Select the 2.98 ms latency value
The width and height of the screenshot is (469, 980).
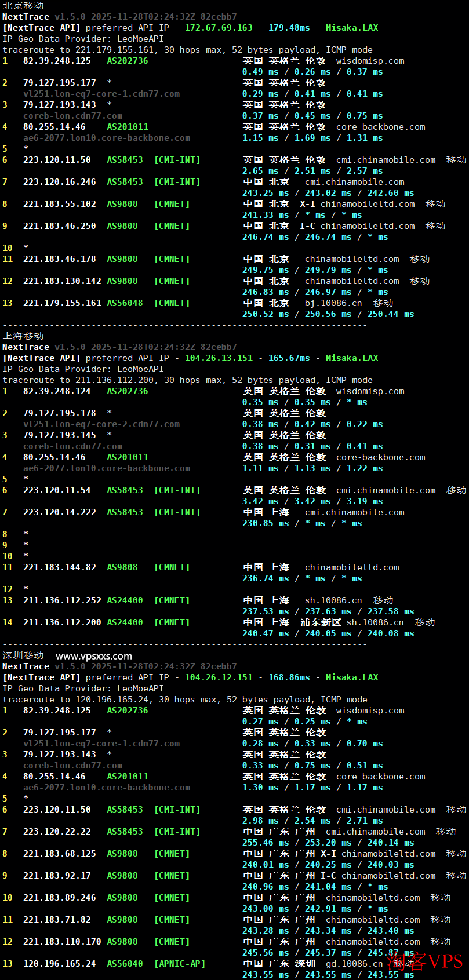[x=260, y=821]
